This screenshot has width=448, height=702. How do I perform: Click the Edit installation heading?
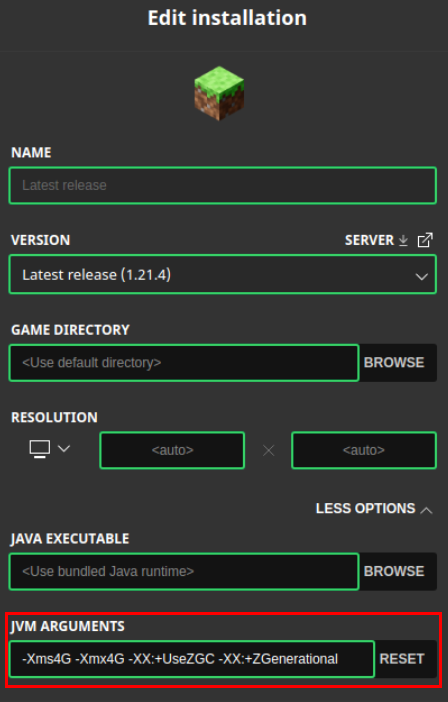click(227, 18)
